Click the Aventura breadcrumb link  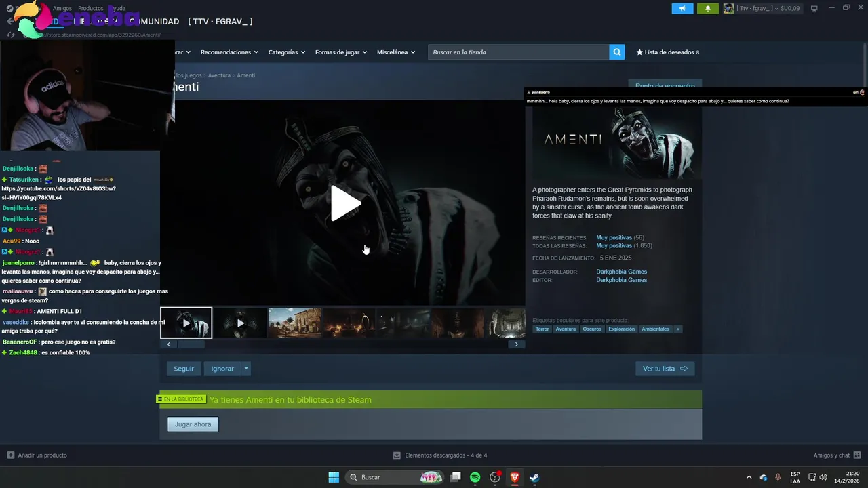click(x=219, y=75)
